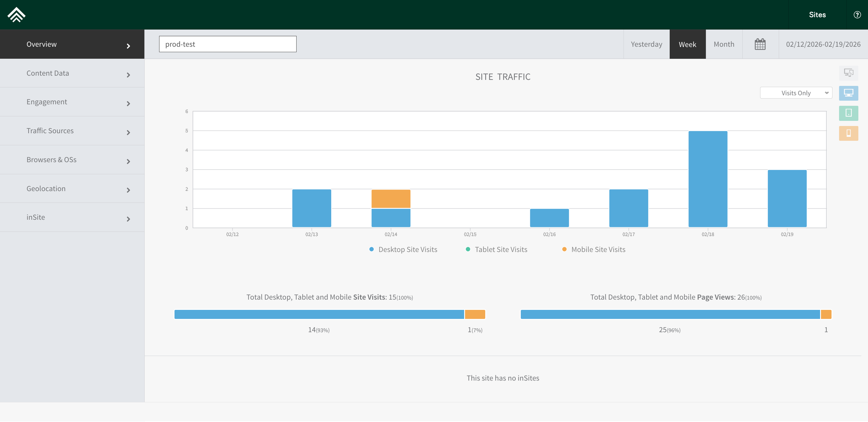Toggle the mobile device filter icon
The height and width of the screenshot is (422, 868).
(848, 134)
